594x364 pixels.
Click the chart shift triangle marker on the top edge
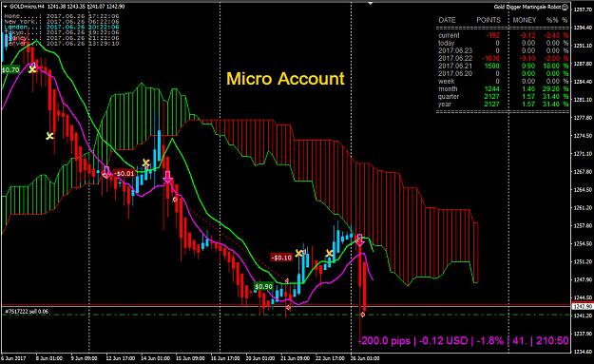tap(370, 3)
